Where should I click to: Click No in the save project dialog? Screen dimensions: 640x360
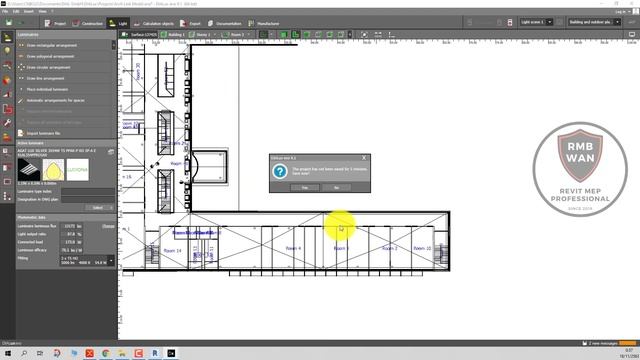(336, 188)
